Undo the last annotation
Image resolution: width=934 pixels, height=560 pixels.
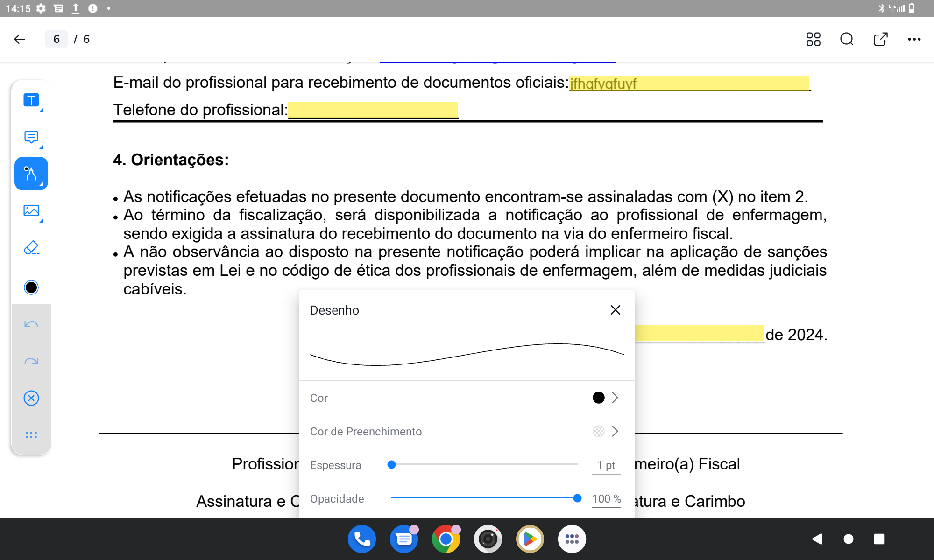click(31, 324)
